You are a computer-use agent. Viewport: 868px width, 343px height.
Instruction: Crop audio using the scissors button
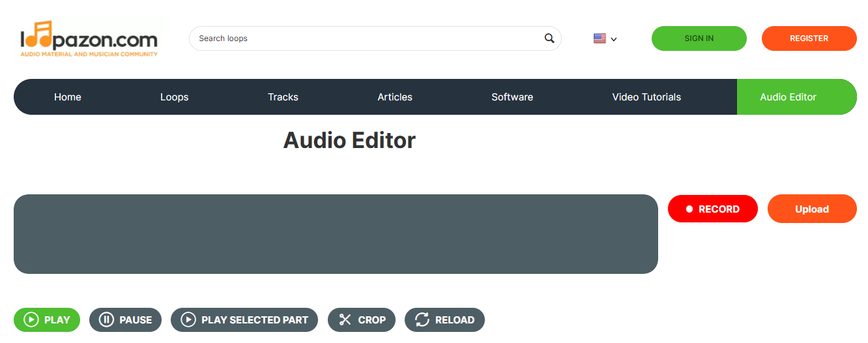(362, 320)
